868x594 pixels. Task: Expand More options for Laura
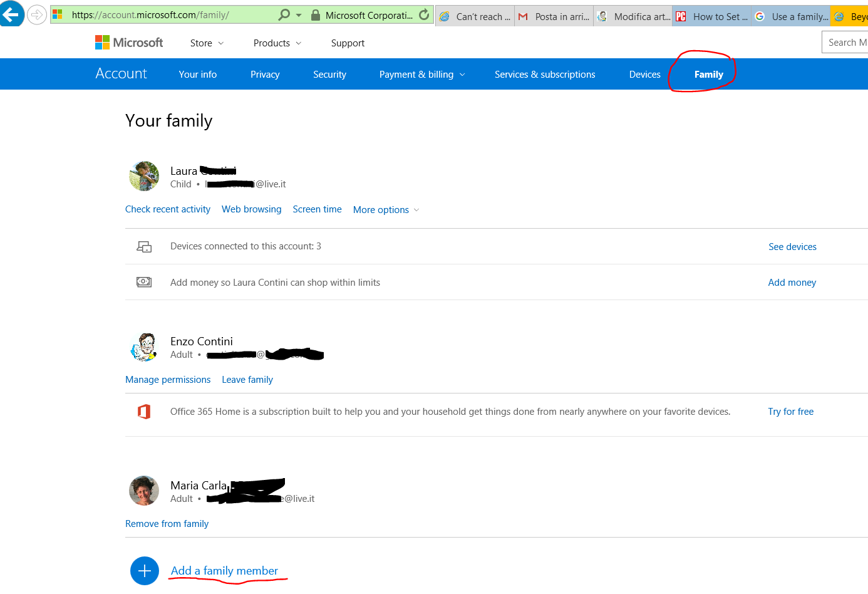click(x=386, y=210)
